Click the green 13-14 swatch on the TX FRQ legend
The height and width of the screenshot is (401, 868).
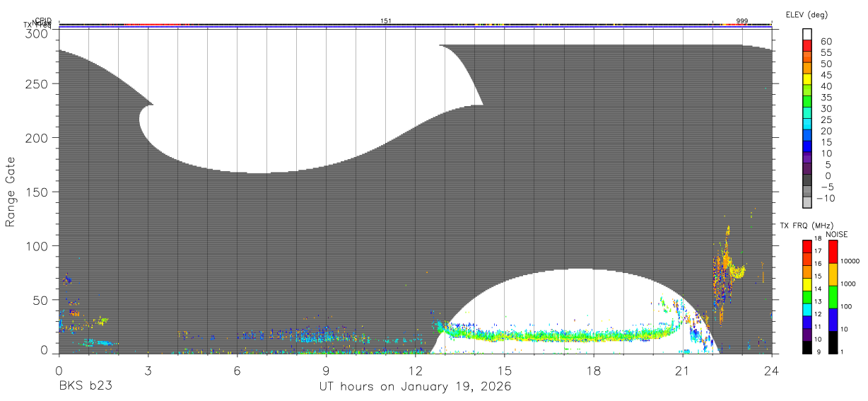[807, 297]
